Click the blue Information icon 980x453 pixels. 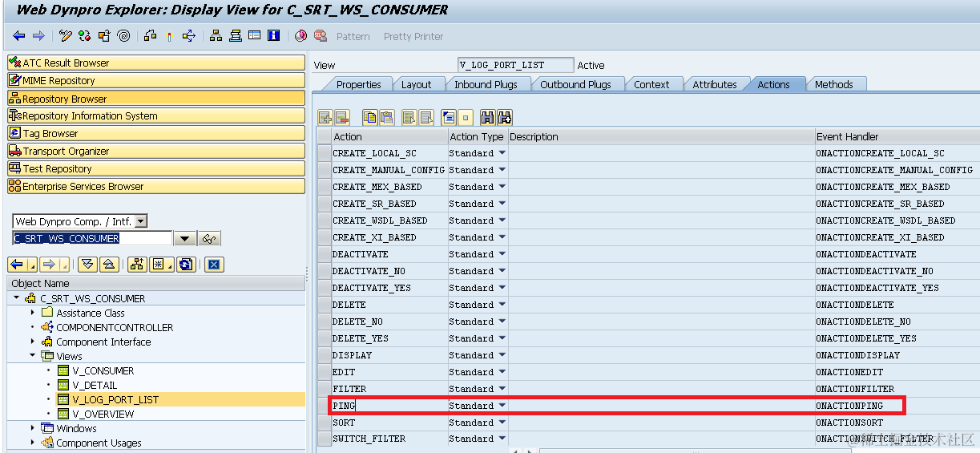tap(274, 36)
